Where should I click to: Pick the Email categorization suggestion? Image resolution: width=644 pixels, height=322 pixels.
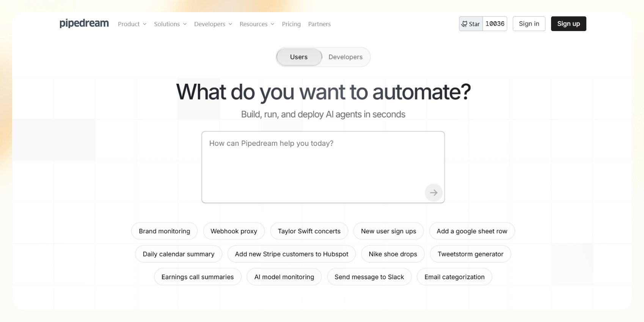click(455, 277)
